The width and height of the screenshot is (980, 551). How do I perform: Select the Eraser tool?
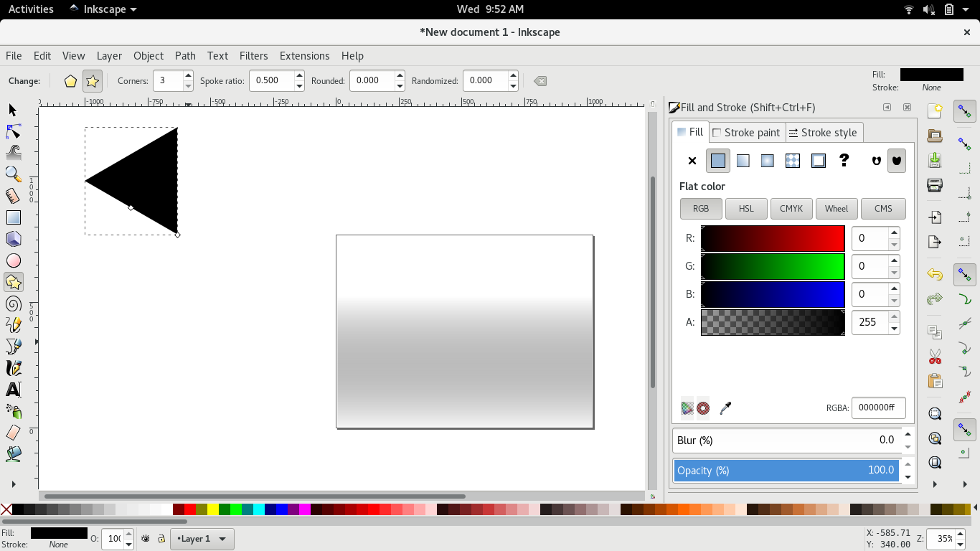coord(13,433)
